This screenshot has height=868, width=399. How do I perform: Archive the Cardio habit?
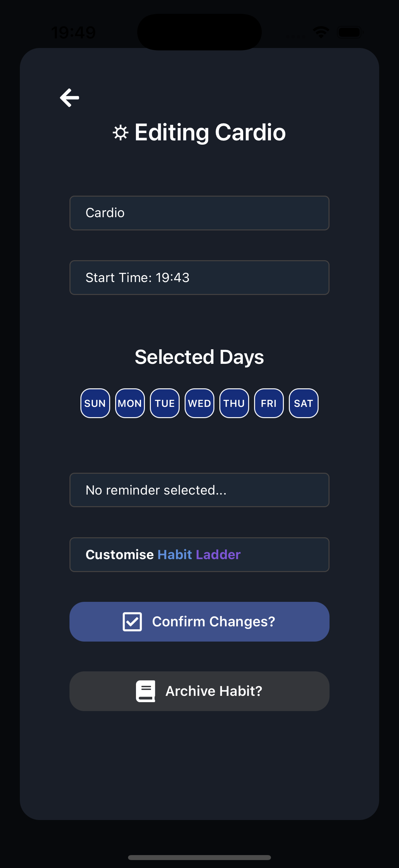(x=199, y=691)
